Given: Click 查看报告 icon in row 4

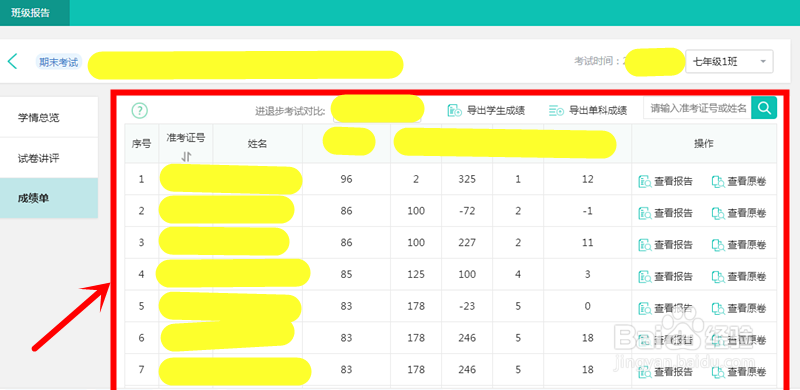Looking at the screenshot, I should click(x=645, y=277).
